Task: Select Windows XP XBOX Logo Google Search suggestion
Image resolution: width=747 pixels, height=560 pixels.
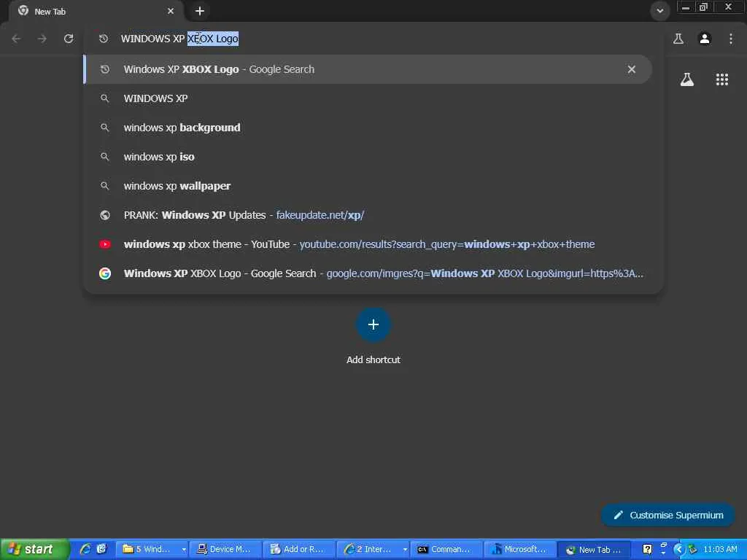Action: pyautogui.click(x=368, y=69)
